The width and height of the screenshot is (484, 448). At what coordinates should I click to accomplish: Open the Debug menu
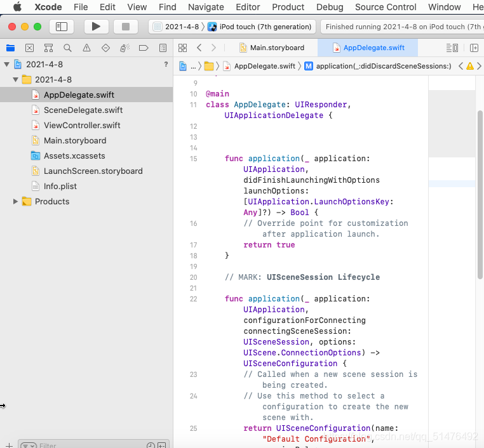click(330, 7)
